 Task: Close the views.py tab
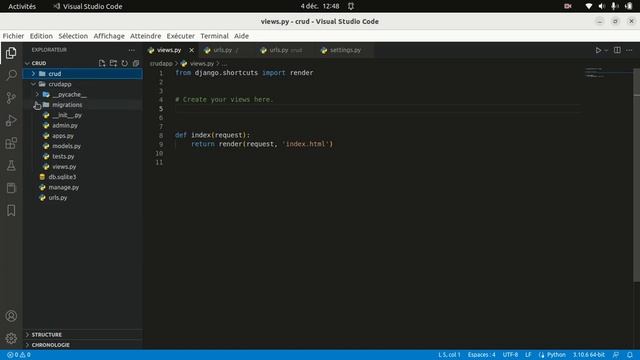click(191, 50)
